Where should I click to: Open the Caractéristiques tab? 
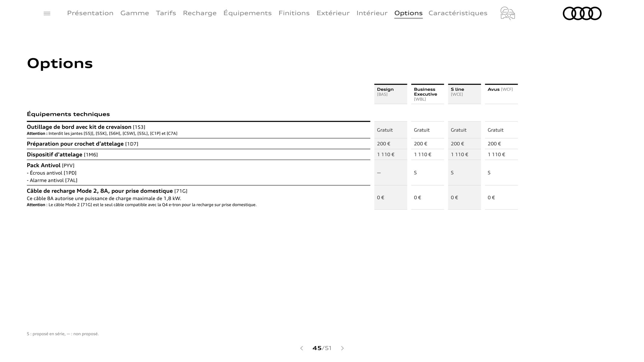(458, 13)
